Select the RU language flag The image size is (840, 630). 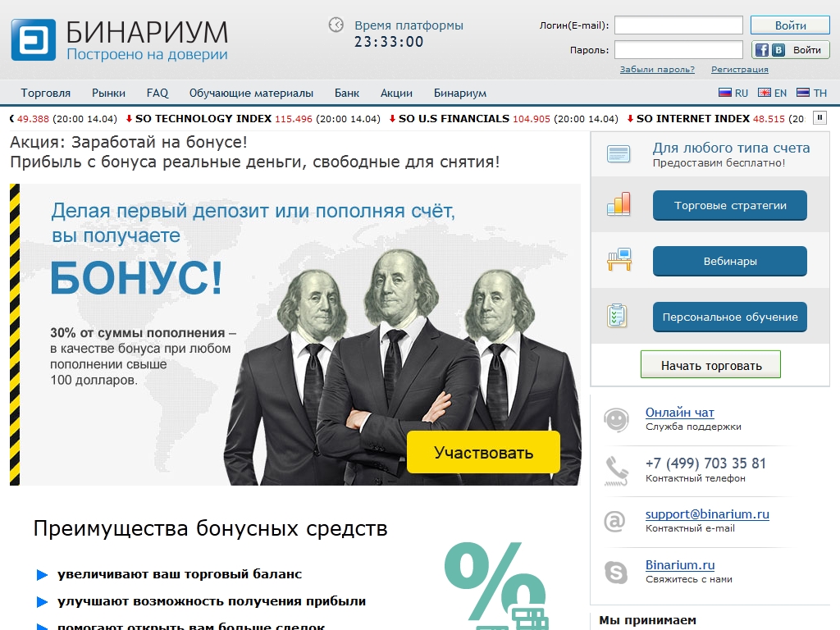[725, 93]
